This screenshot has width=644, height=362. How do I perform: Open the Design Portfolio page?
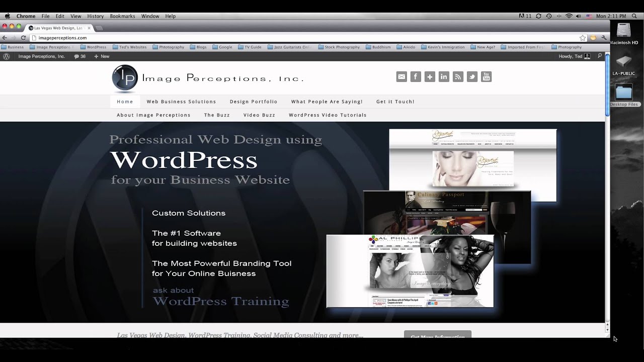pos(254,102)
